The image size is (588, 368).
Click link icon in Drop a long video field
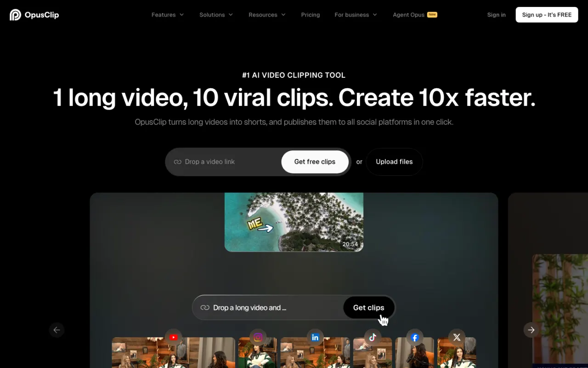click(205, 308)
